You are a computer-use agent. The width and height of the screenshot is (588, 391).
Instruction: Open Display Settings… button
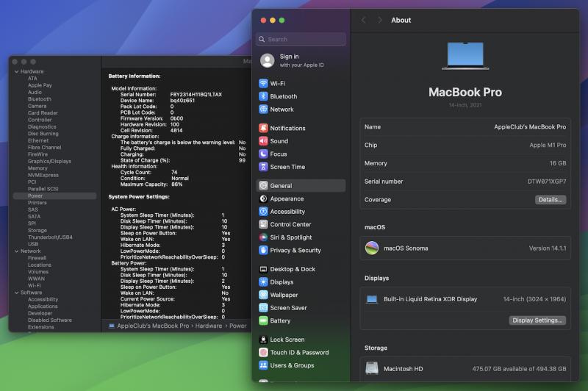[537, 320]
